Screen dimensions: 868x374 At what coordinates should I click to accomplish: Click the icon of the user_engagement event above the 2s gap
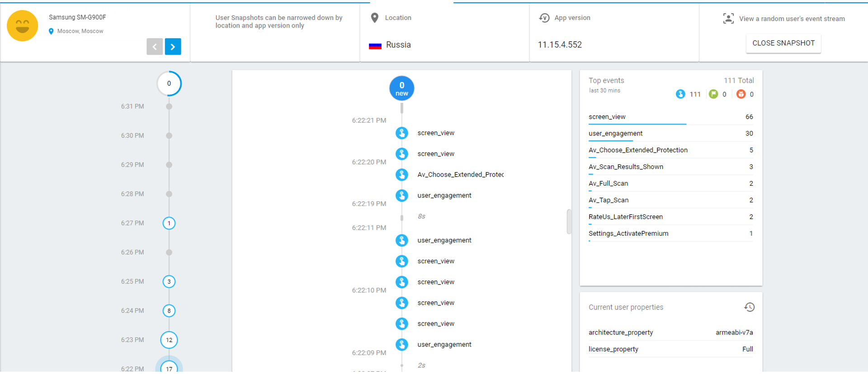tap(402, 345)
